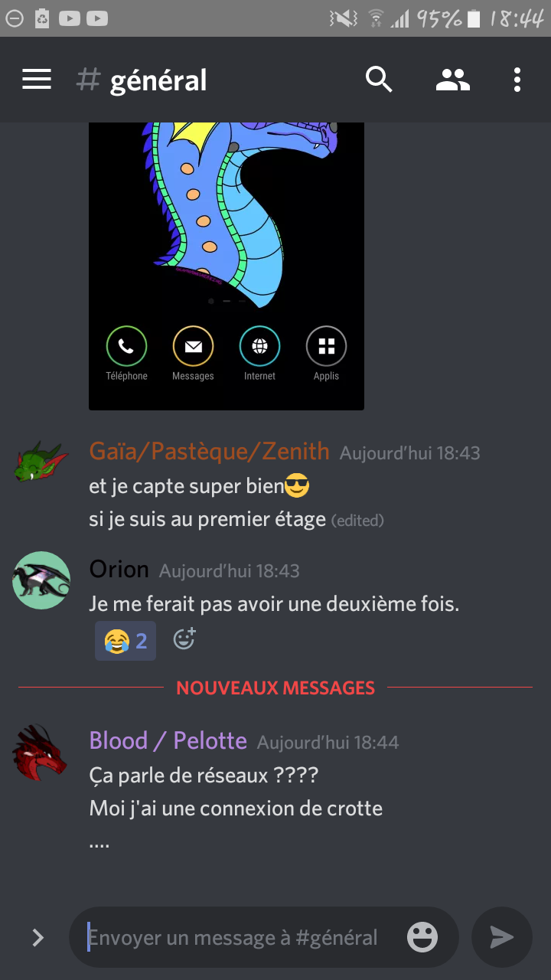Expand the attachment chevron beside input
The height and width of the screenshot is (980, 551).
click(37, 937)
